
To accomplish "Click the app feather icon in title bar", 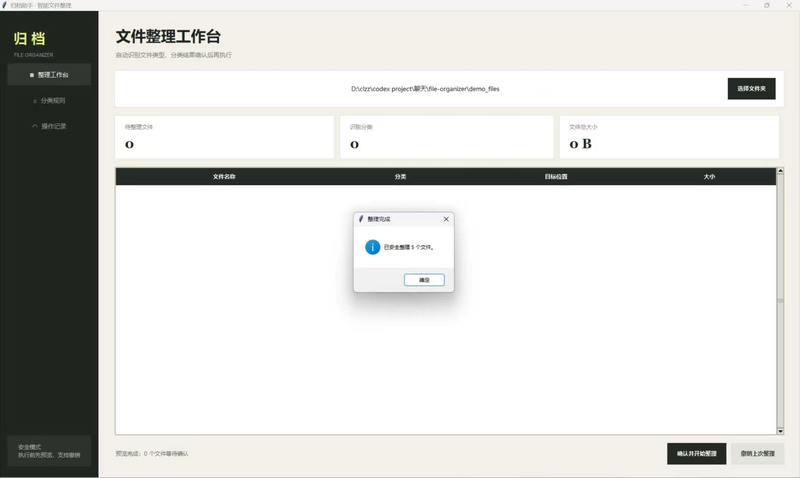I will click(5, 5).
